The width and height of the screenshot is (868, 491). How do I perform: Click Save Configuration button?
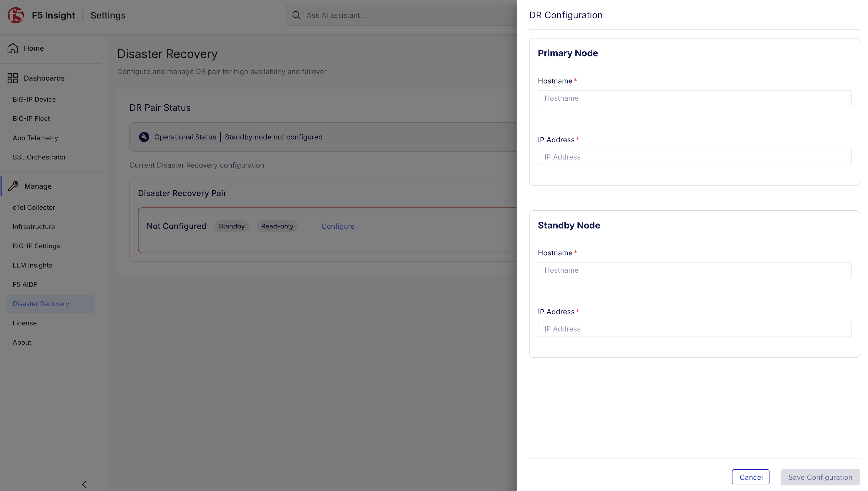tap(820, 477)
